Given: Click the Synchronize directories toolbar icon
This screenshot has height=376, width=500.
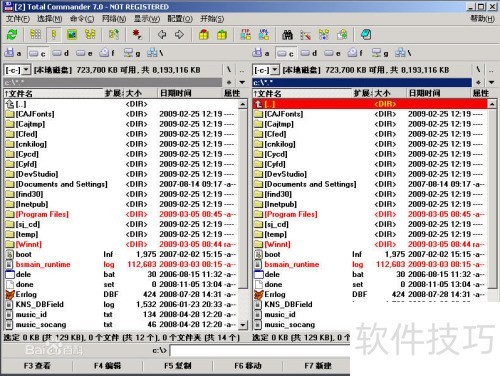Looking at the screenshot, I should (324, 35).
